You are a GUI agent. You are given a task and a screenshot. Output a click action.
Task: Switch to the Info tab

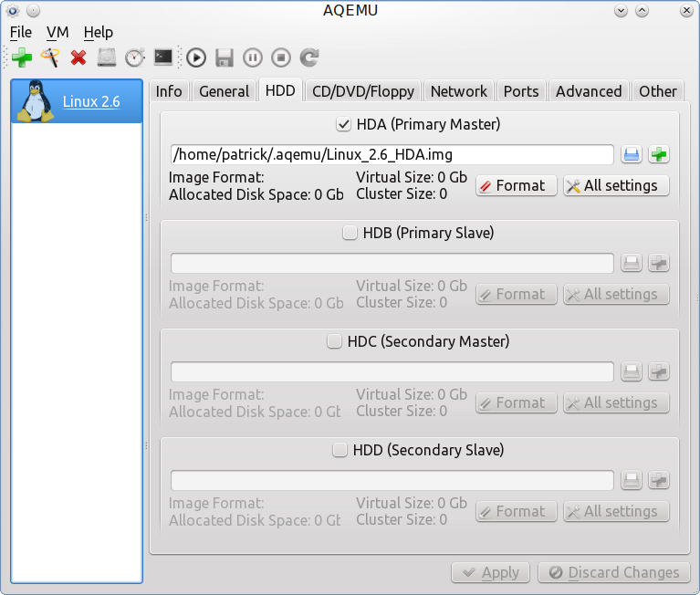[169, 91]
